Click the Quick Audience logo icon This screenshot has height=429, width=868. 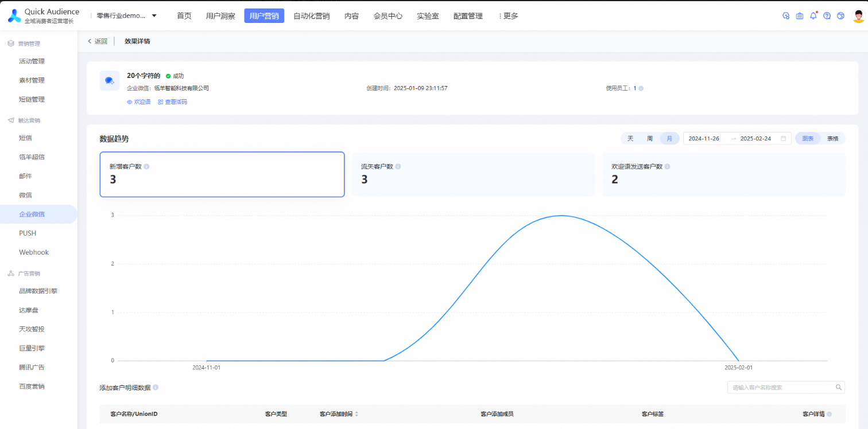tap(14, 15)
